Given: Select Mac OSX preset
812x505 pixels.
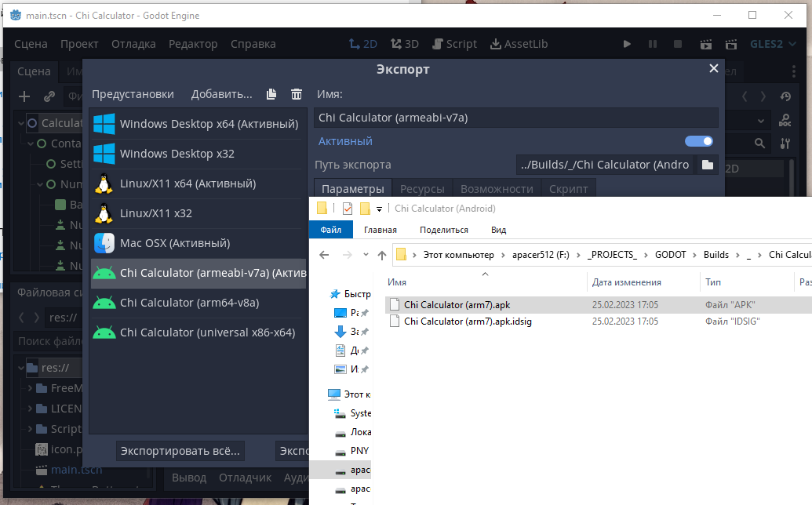Looking at the screenshot, I should (197, 243).
